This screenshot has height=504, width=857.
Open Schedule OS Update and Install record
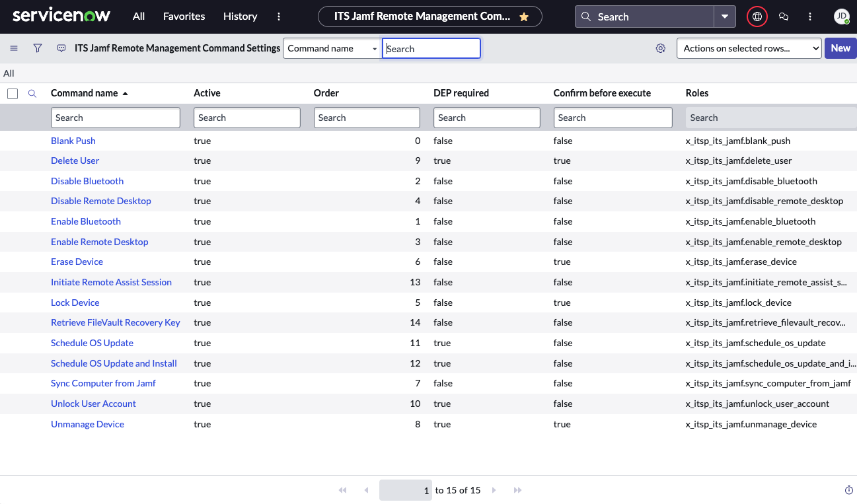[x=114, y=363]
